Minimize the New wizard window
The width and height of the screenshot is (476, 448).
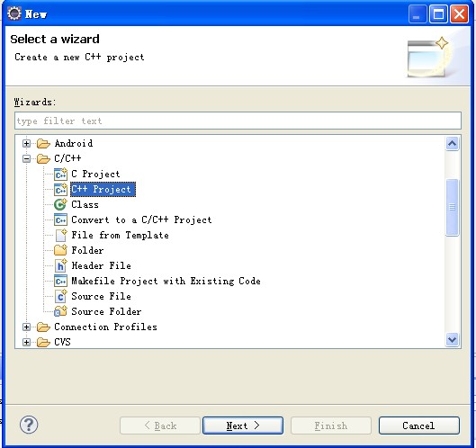418,13
